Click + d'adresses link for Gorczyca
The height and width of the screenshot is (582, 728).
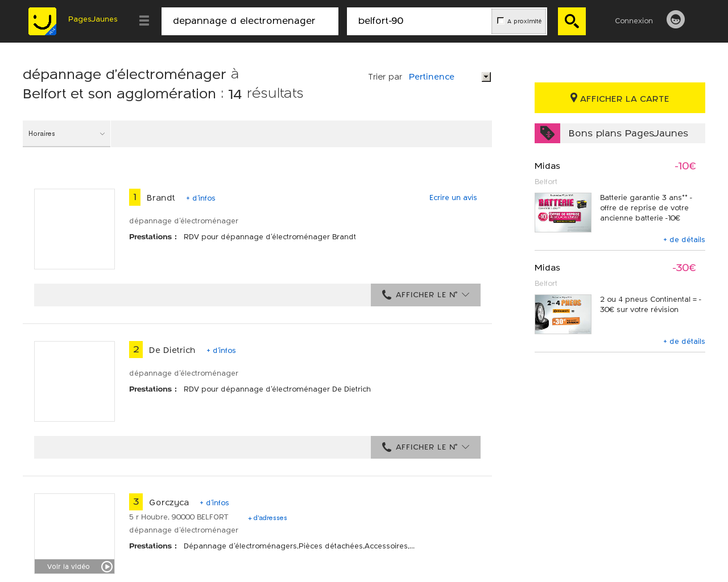(x=267, y=518)
